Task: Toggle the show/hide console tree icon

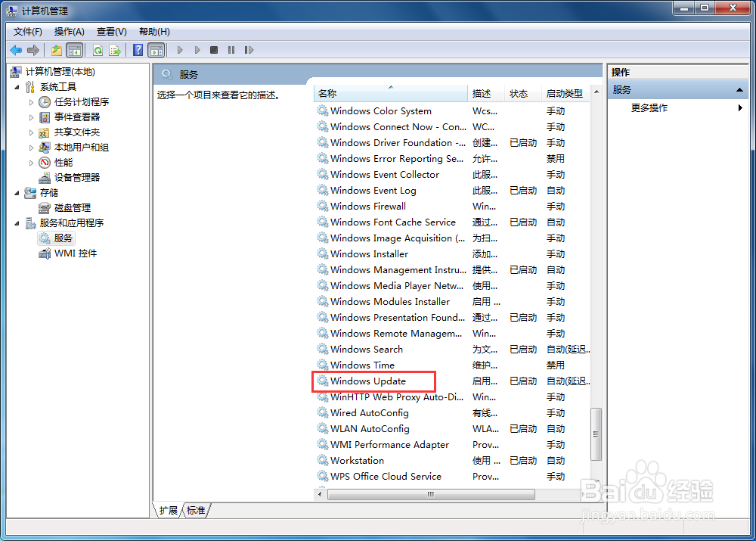Action: 75,50
